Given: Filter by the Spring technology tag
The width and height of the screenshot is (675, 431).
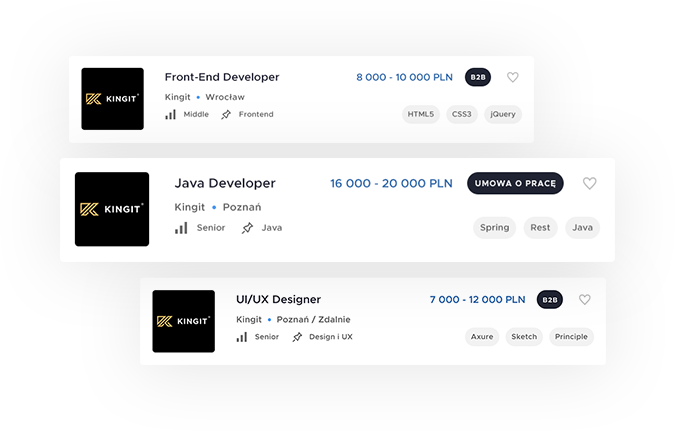Looking at the screenshot, I should (x=494, y=228).
